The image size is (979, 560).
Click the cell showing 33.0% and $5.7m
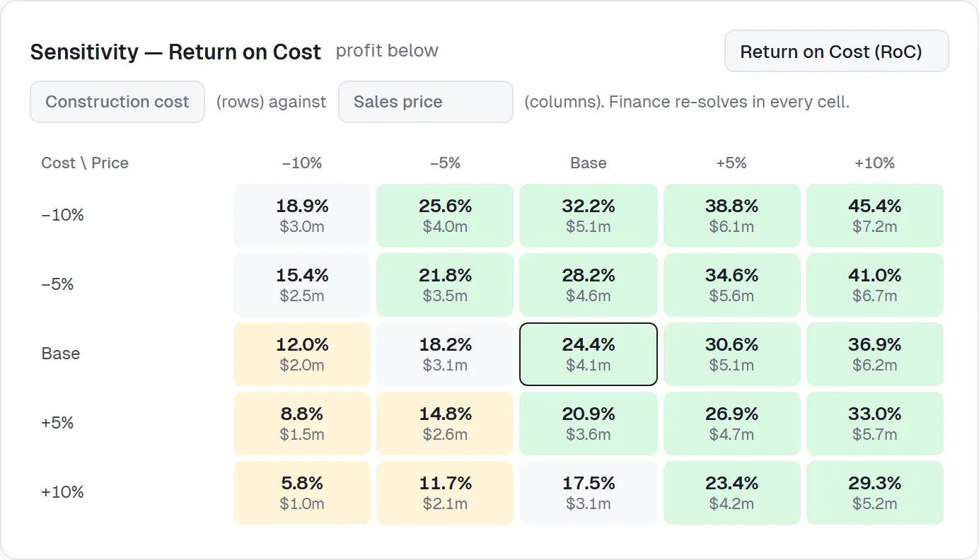(x=875, y=424)
